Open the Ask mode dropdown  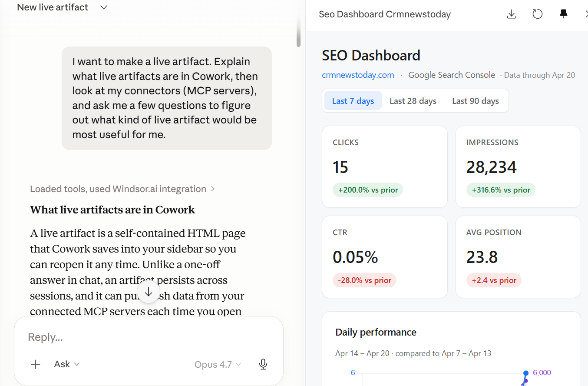(x=66, y=364)
